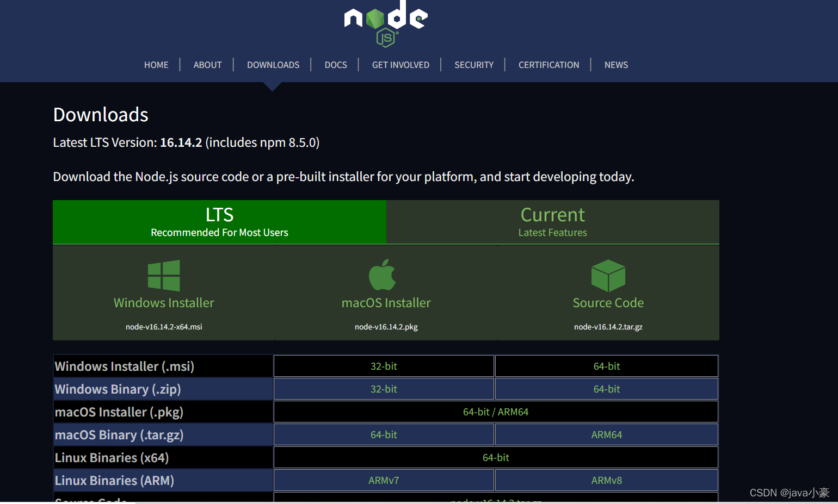
Task: Click the Linux Binaries (x64) row label
Action: [112, 458]
